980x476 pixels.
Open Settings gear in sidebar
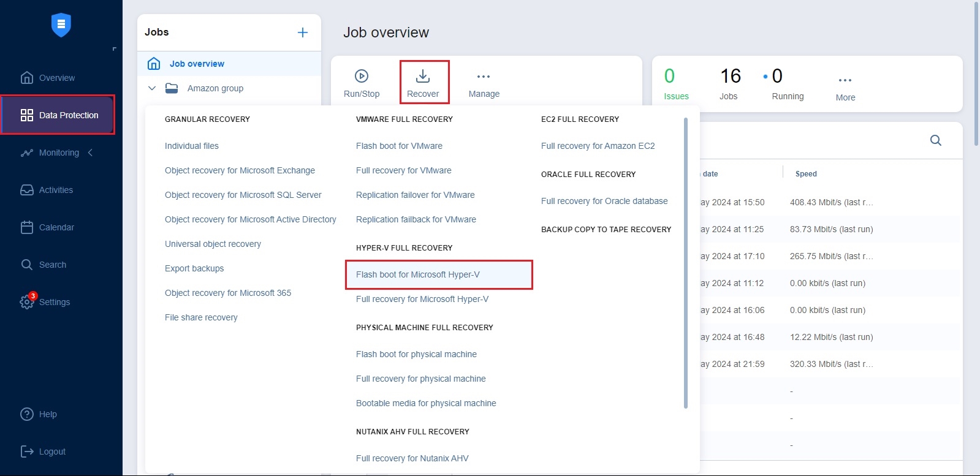click(27, 301)
